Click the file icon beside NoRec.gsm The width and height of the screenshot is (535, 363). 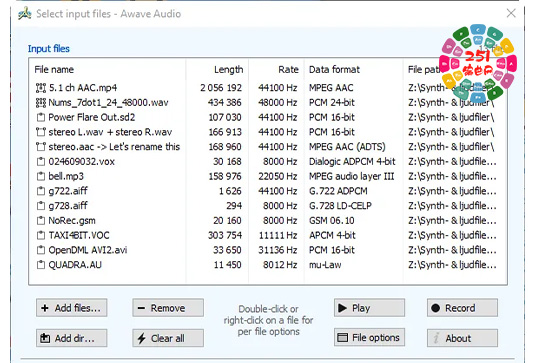pos(41,221)
